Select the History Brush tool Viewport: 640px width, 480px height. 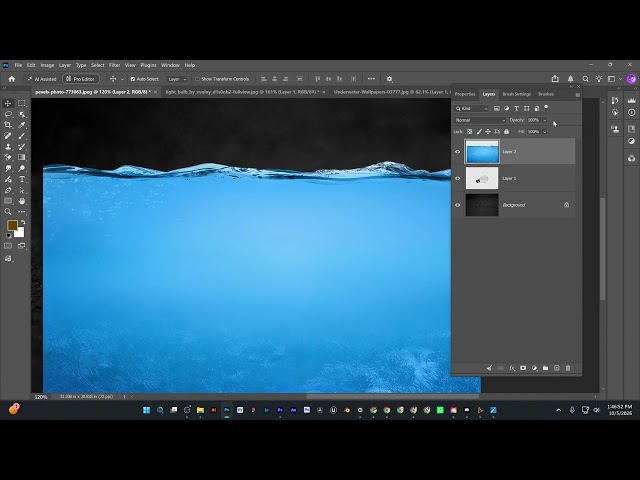tap(22, 147)
